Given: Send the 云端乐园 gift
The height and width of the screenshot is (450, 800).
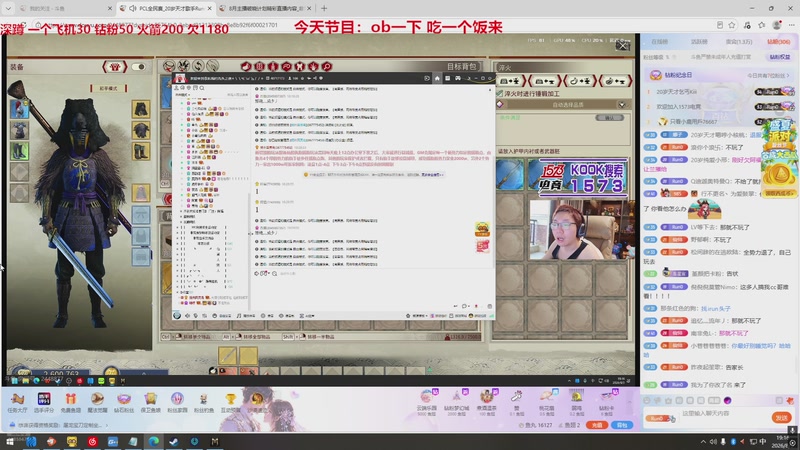Looking at the screenshot, I should click(427, 403).
